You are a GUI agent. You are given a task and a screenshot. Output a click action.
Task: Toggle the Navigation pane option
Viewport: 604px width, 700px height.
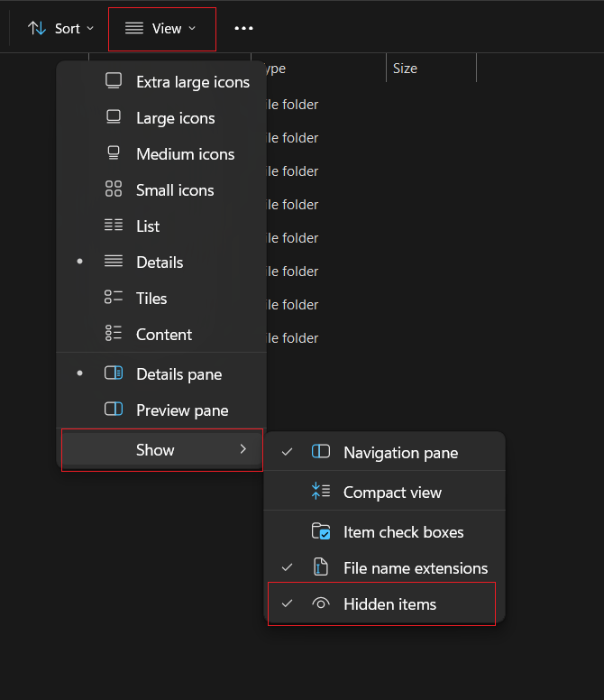[400, 453]
